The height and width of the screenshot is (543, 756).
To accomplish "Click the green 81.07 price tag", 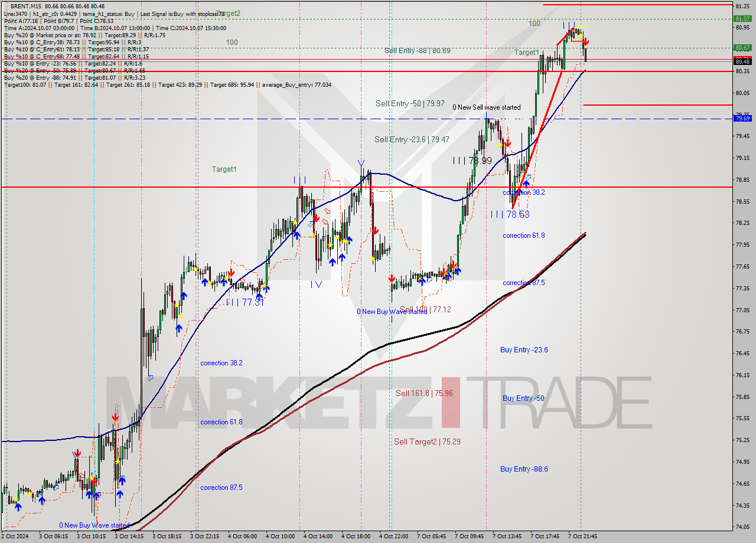I will click(x=742, y=18).
